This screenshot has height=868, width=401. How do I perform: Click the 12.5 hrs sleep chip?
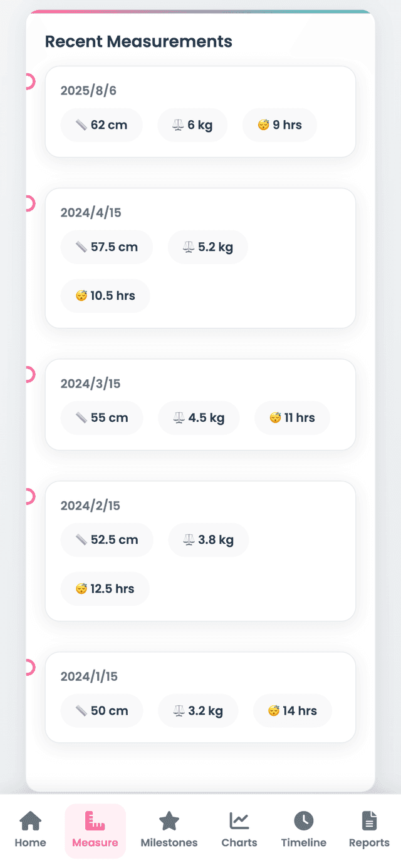(105, 588)
